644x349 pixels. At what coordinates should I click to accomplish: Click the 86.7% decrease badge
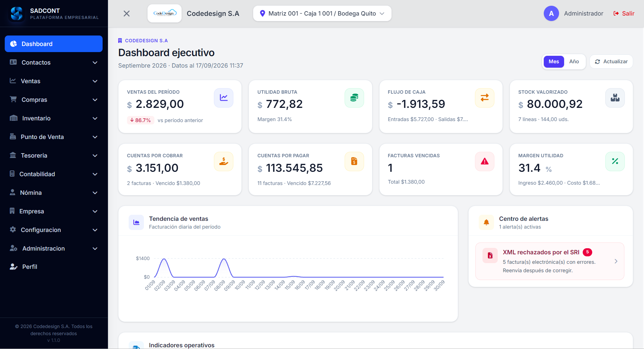click(x=141, y=120)
